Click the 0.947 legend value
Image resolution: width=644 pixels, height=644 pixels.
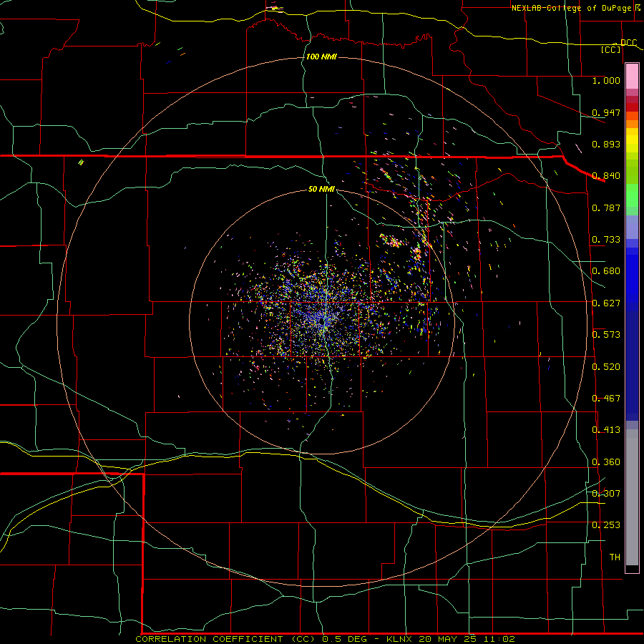point(606,112)
